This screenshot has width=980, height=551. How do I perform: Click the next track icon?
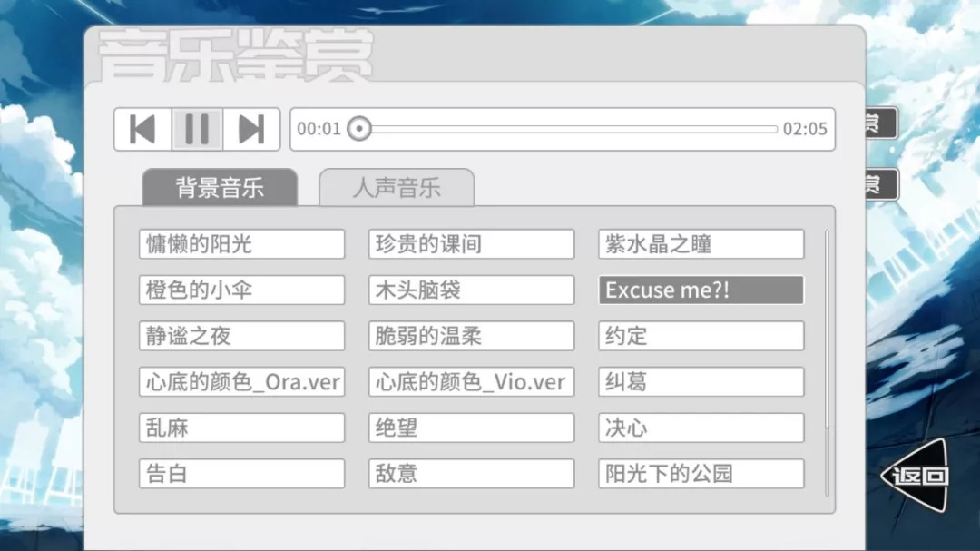(252, 128)
